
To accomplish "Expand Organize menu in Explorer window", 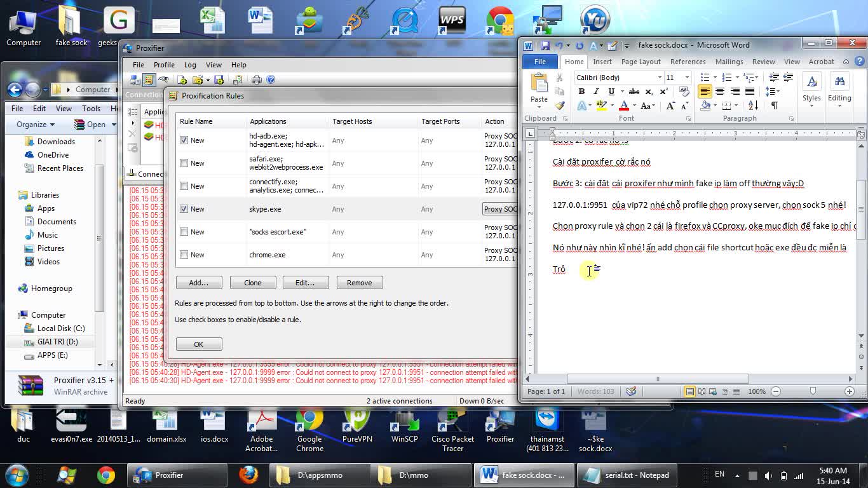I will coord(36,125).
